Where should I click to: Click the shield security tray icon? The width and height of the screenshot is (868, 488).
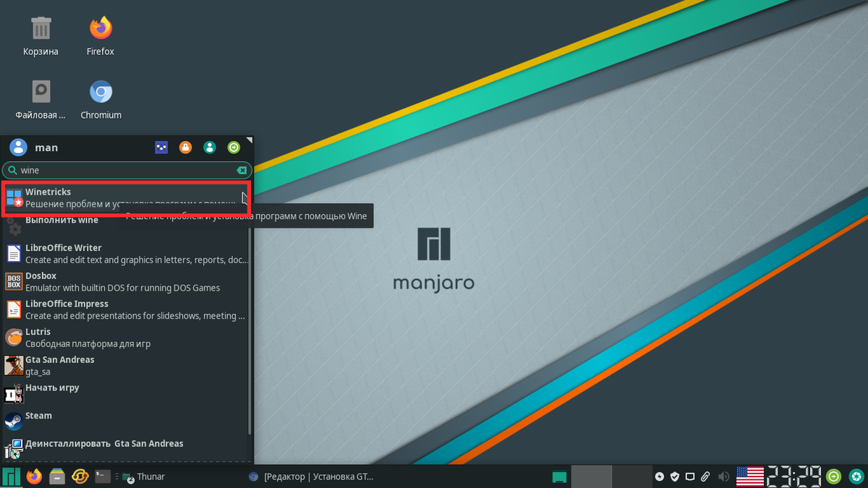(x=675, y=476)
